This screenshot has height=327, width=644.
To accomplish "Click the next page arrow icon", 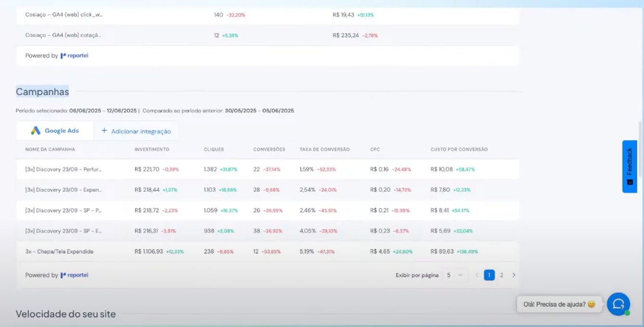I will coord(514,275).
